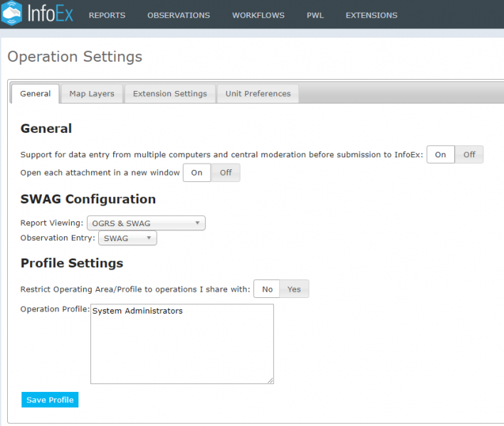Screen dimensions: 504x426
Task: Turn Off central moderation support
Action: pos(469,154)
